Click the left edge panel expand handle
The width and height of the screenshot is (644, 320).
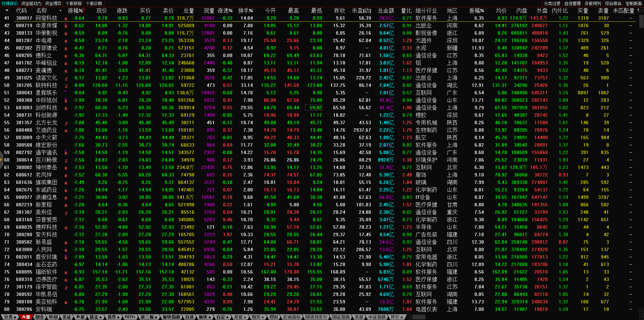(1, 160)
